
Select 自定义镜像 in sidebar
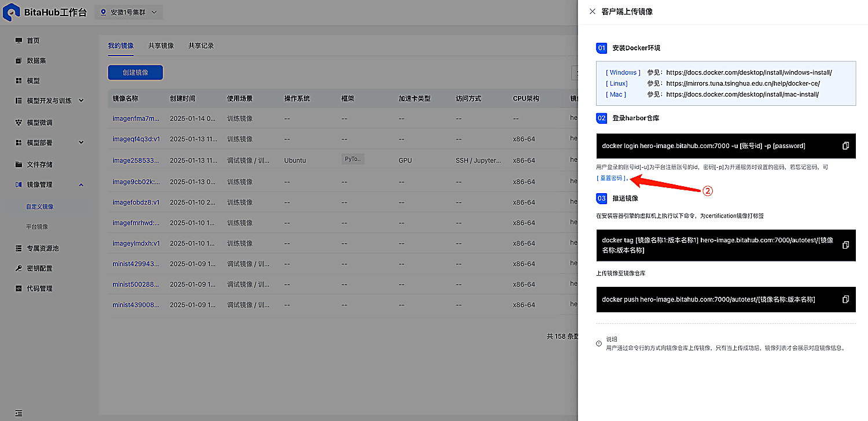coord(40,206)
